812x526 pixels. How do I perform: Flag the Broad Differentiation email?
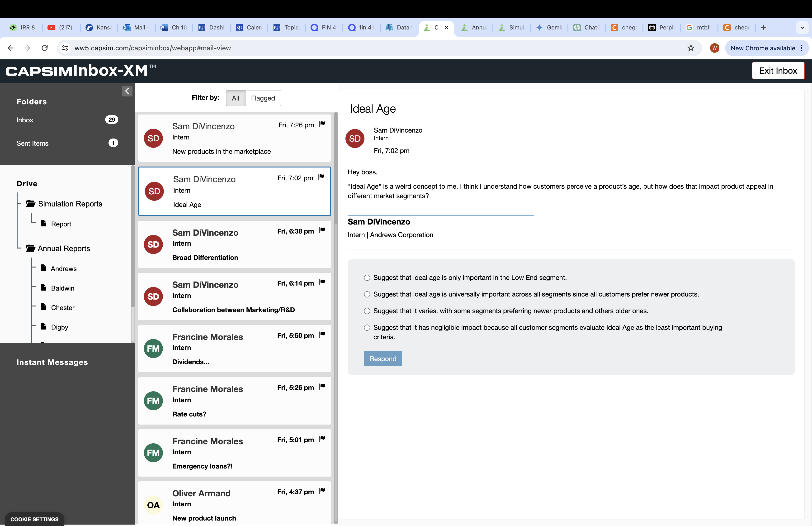(322, 230)
